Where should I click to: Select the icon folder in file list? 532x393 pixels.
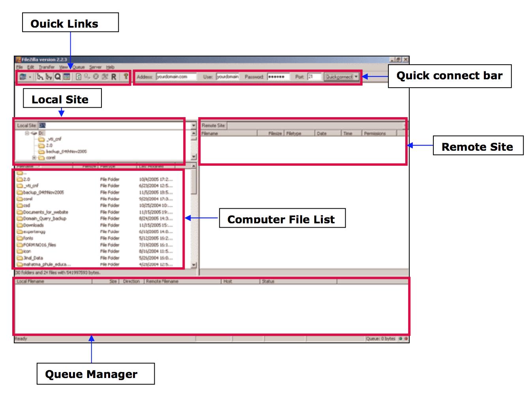pyautogui.click(x=24, y=251)
